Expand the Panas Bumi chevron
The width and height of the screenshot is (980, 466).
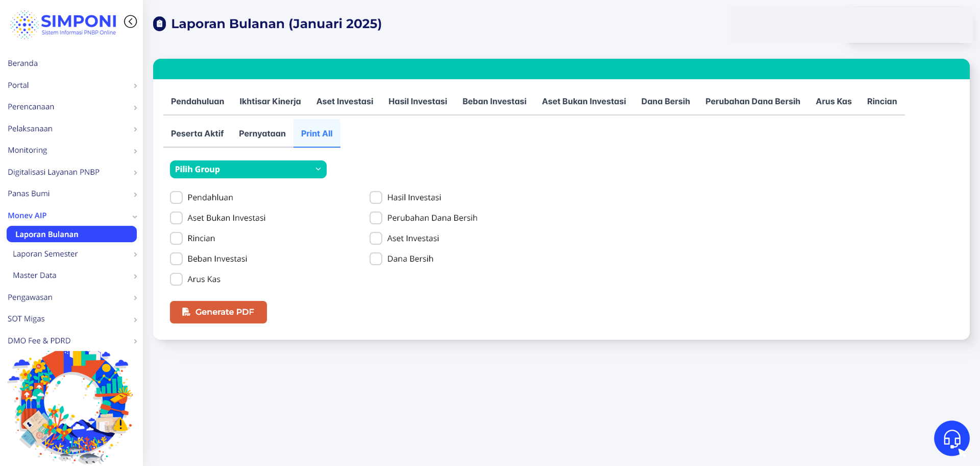tap(135, 195)
